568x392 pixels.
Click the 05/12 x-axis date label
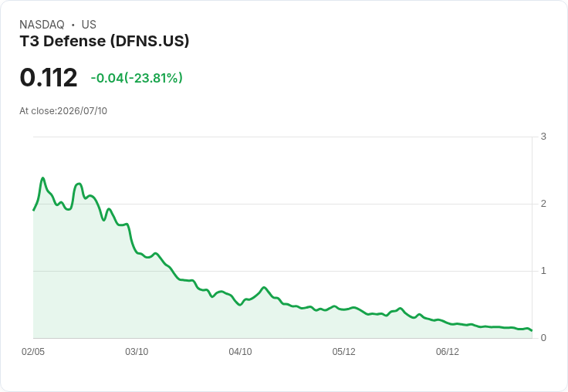tap(343, 351)
